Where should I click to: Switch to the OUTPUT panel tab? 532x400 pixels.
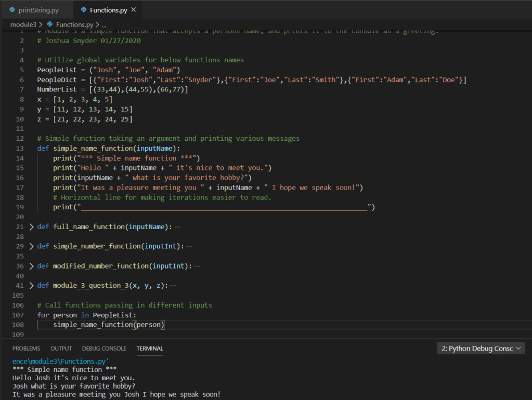(x=61, y=349)
